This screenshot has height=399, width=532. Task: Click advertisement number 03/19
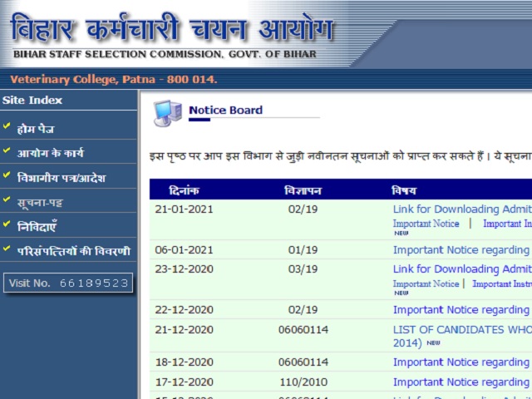click(303, 269)
